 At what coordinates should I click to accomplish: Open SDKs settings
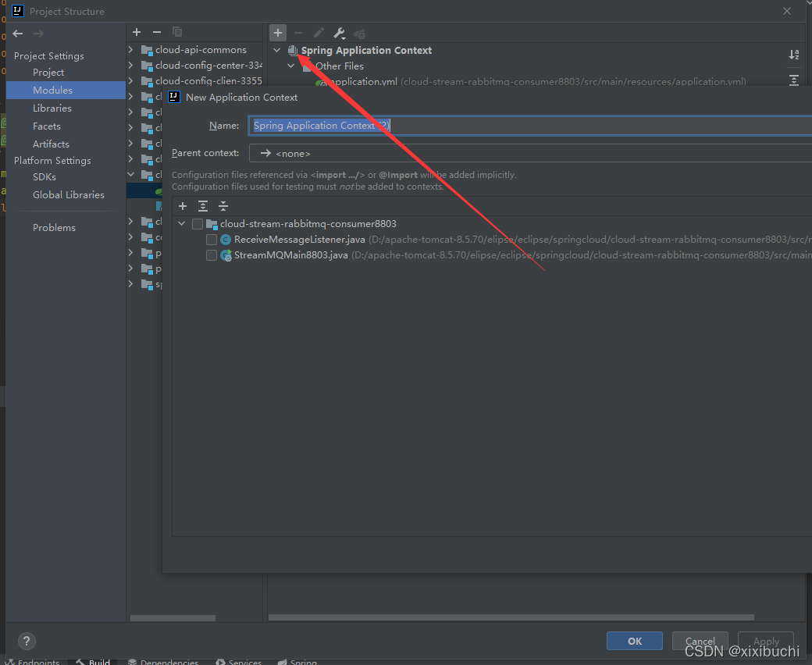coord(45,177)
